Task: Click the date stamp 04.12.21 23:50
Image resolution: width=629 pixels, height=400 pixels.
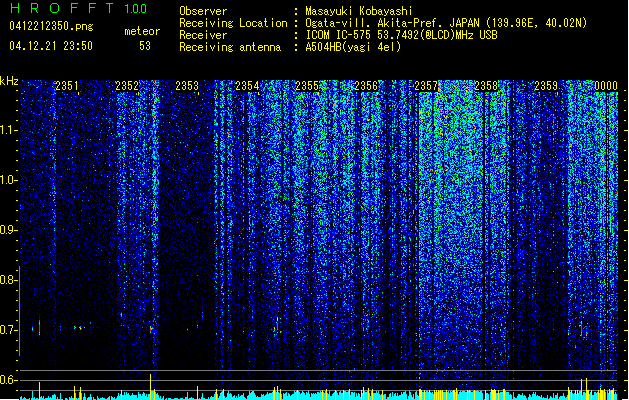Action: click(51, 46)
